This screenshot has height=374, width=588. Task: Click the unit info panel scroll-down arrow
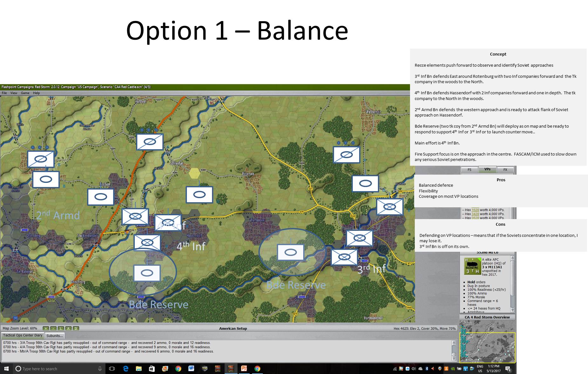pyautogui.click(x=512, y=310)
